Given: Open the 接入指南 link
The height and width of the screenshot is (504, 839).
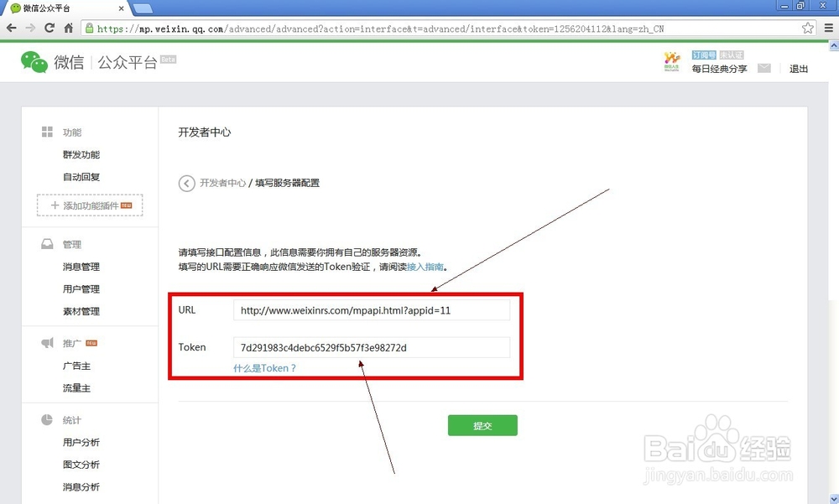Looking at the screenshot, I should (424, 267).
